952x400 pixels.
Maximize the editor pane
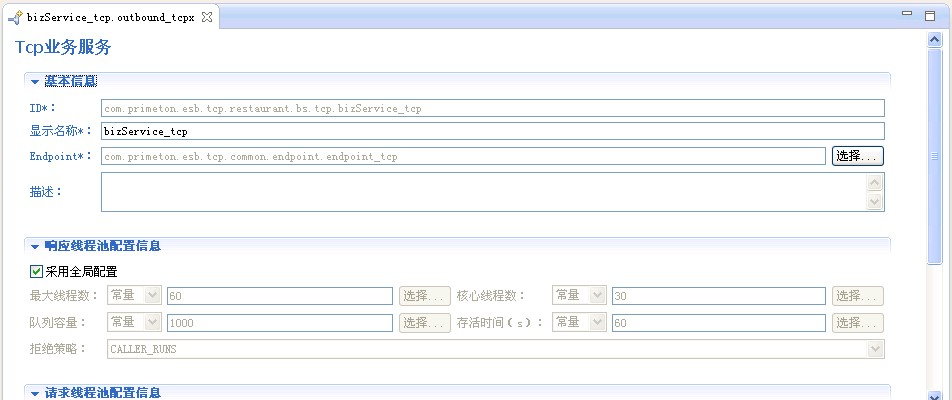pyautogui.click(x=929, y=14)
